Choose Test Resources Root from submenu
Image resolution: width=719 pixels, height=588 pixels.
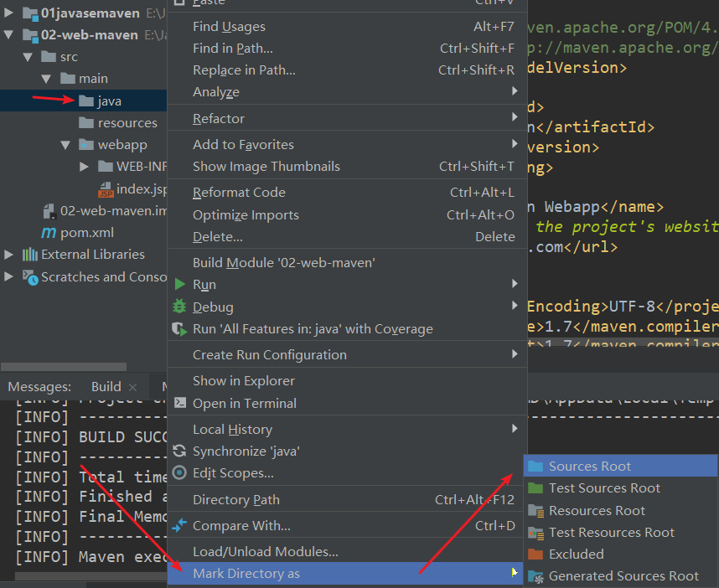click(x=611, y=533)
